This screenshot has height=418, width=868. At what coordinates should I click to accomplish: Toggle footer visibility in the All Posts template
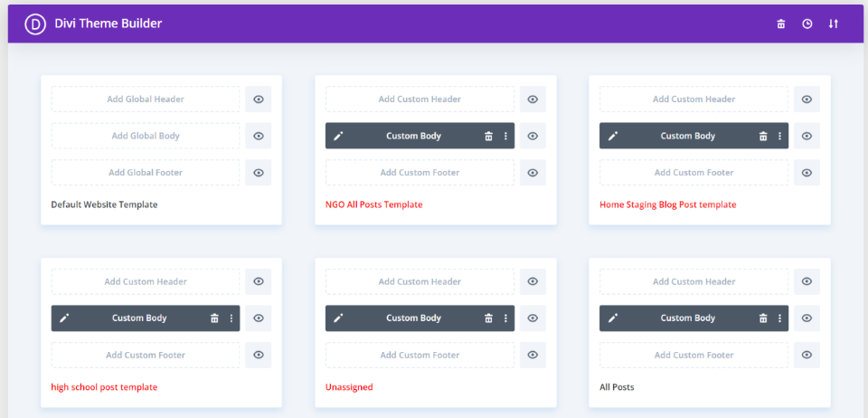click(x=807, y=355)
